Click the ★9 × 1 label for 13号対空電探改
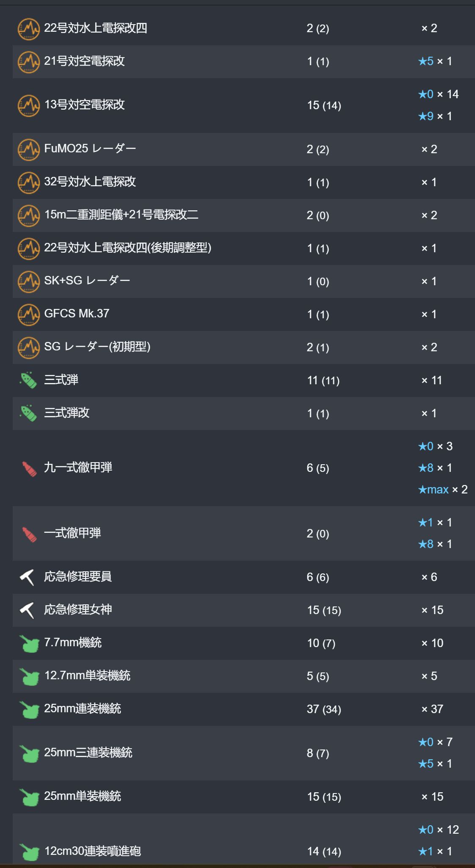 click(x=435, y=116)
